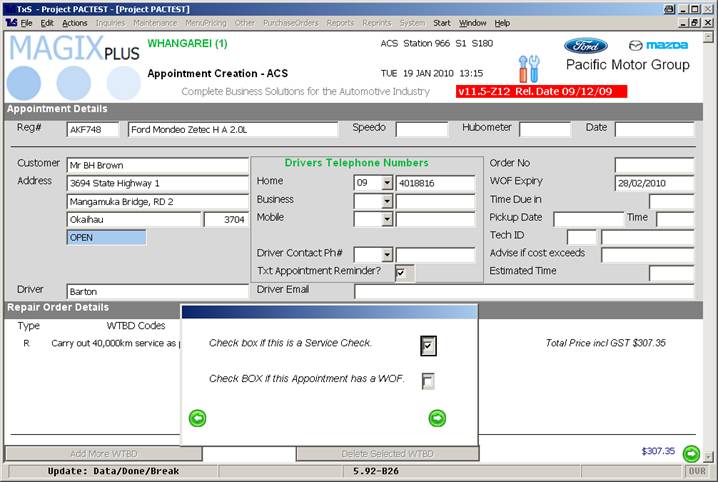Open the Actions menu

click(x=74, y=22)
